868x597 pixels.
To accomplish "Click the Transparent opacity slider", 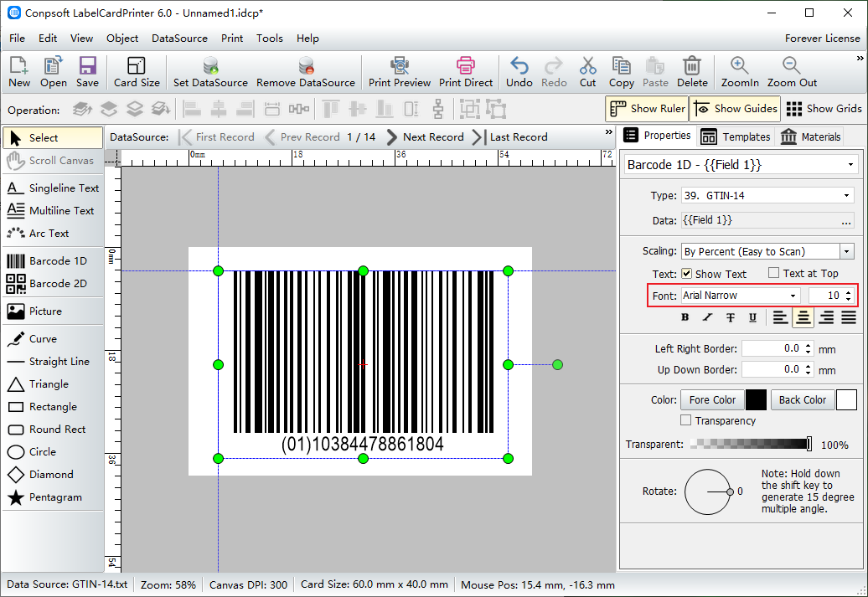I will tap(752, 444).
